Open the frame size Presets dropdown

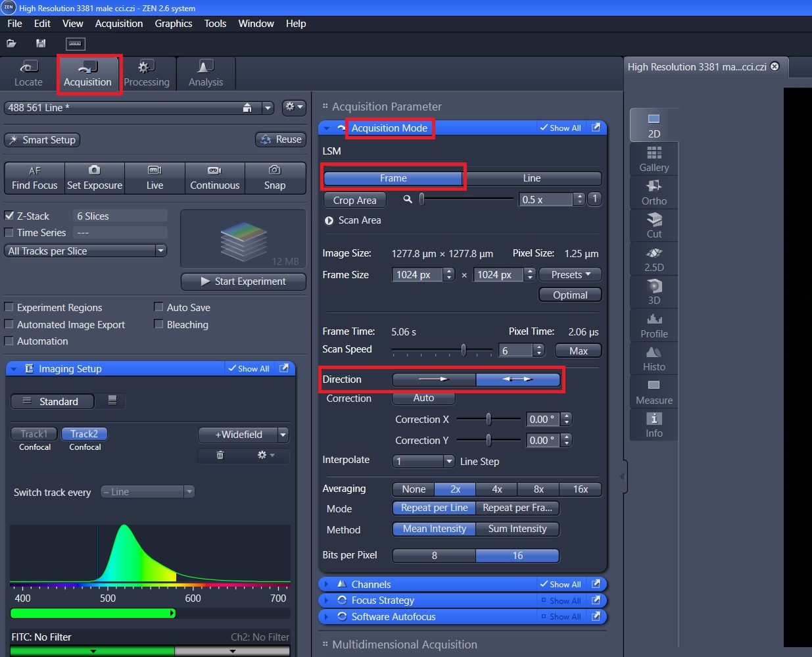pos(570,275)
